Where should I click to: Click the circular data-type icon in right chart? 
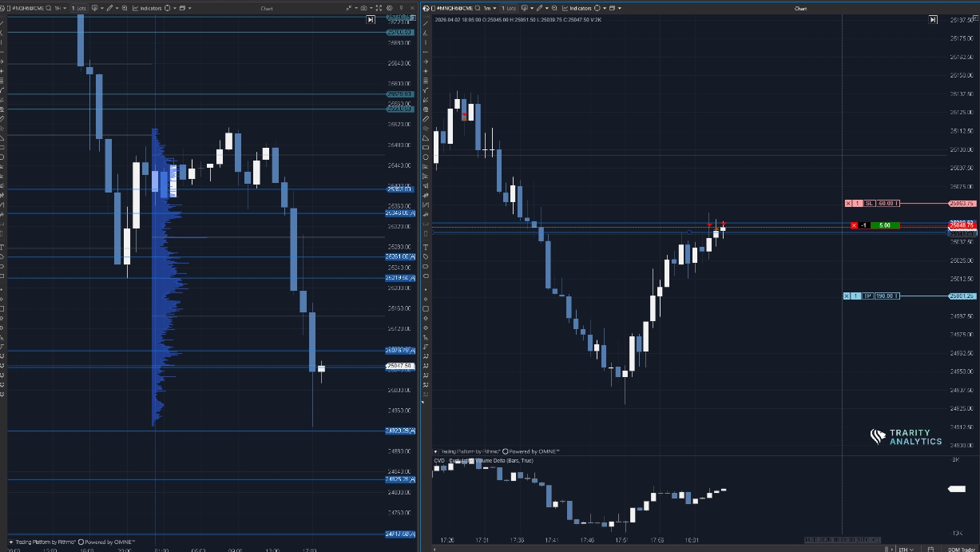pyautogui.click(x=597, y=8)
